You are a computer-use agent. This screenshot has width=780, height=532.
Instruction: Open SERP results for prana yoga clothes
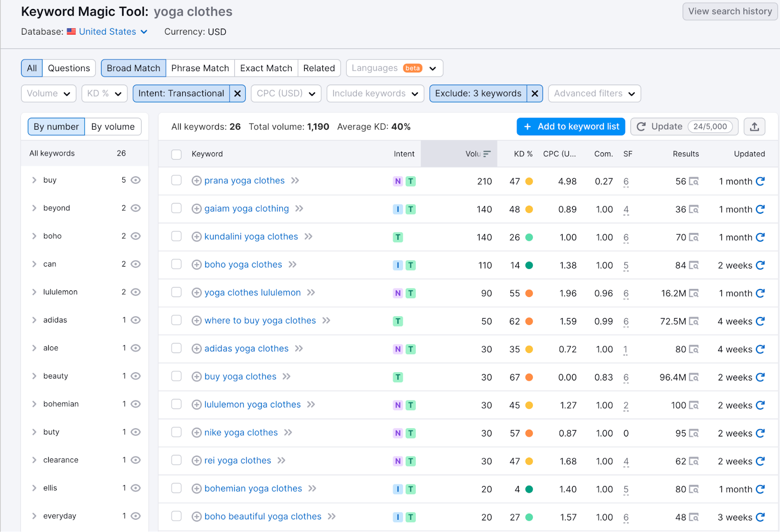694,181
